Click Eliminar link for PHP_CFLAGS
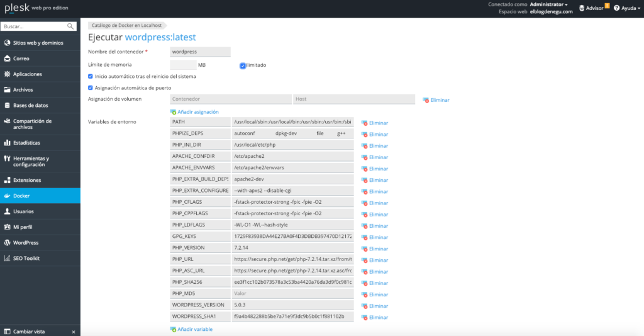The width and height of the screenshot is (644, 336). [378, 203]
